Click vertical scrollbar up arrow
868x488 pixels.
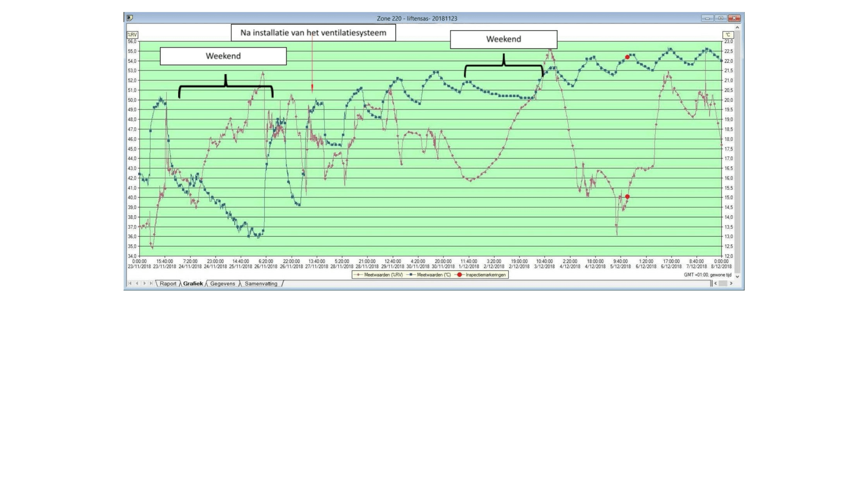click(x=737, y=27)
